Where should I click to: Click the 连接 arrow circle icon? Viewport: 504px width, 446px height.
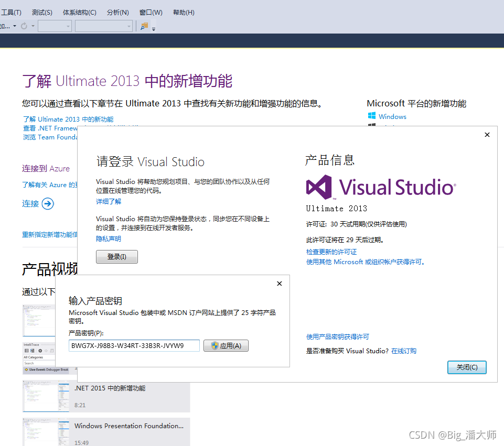[48, 203]
